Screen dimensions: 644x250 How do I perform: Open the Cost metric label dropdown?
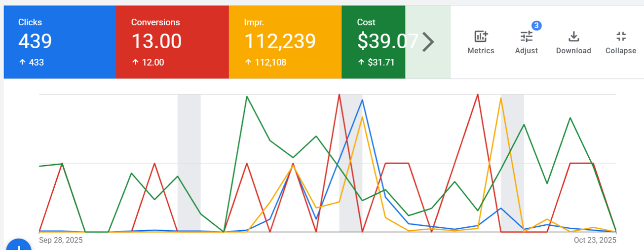pyautogui.click(x=366, y=22)
